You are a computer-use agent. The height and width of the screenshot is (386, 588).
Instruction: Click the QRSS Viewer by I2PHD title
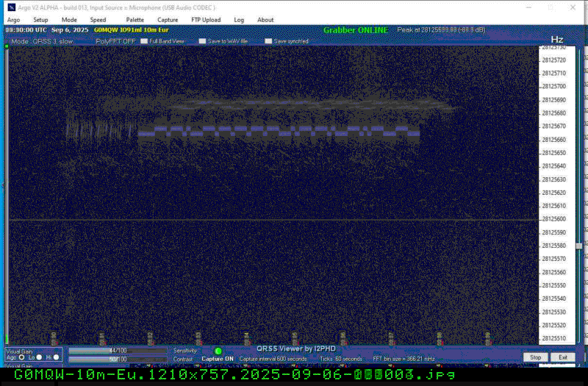click(296, 349)
